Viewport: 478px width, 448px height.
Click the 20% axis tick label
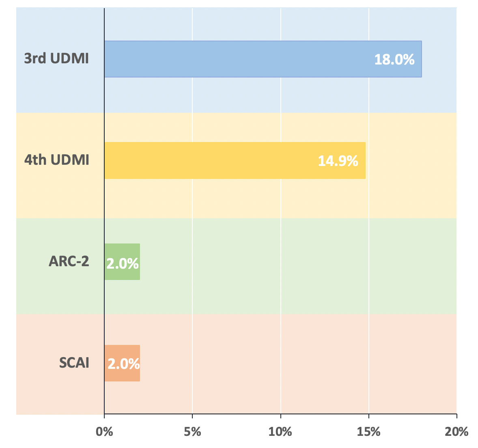point(456,431)
